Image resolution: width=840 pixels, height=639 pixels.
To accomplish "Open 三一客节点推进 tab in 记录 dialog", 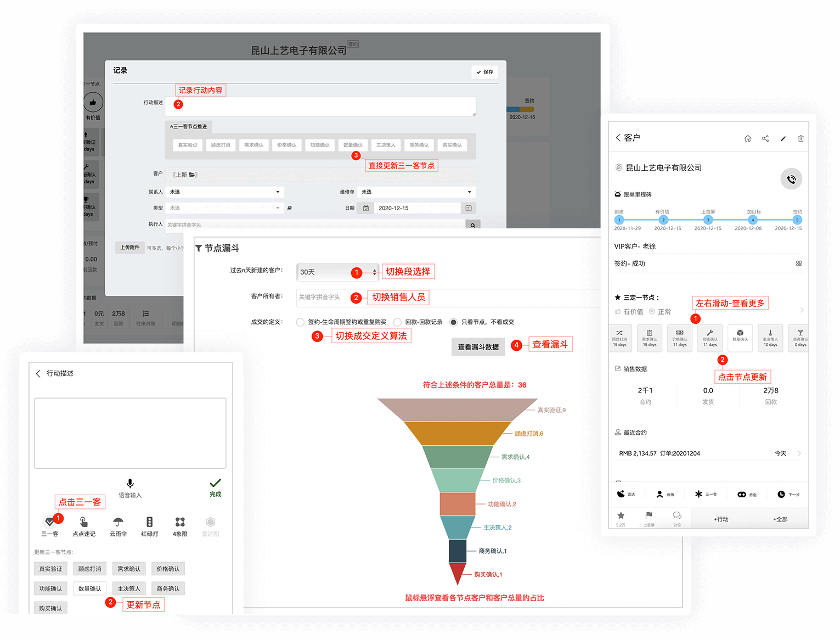I will 189,127.
